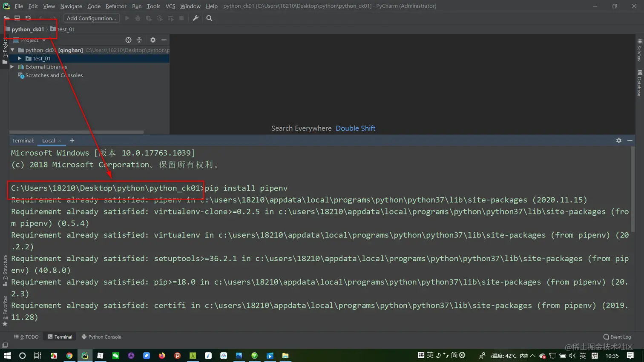Open the Event Log
Screen dimensions: 644x362
point(617,337)
